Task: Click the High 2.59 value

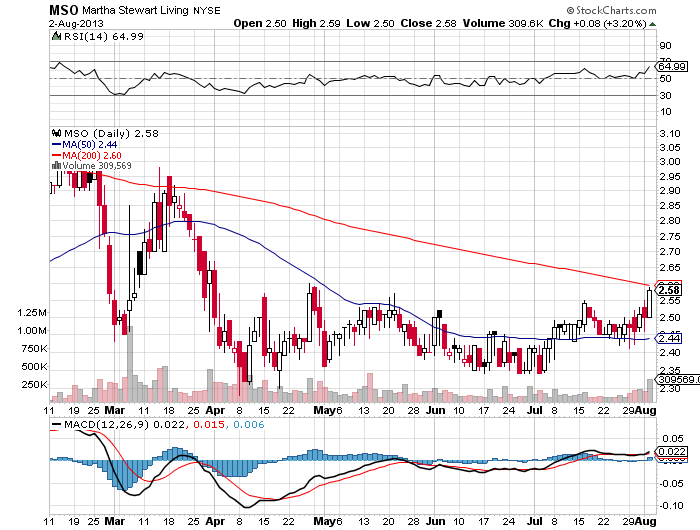Action: tap(317, 23)
